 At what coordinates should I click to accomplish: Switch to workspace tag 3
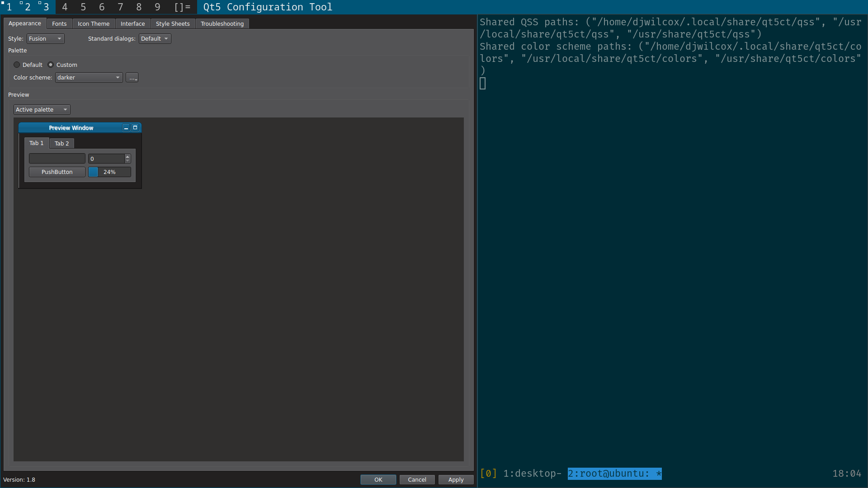pos(46,7)
